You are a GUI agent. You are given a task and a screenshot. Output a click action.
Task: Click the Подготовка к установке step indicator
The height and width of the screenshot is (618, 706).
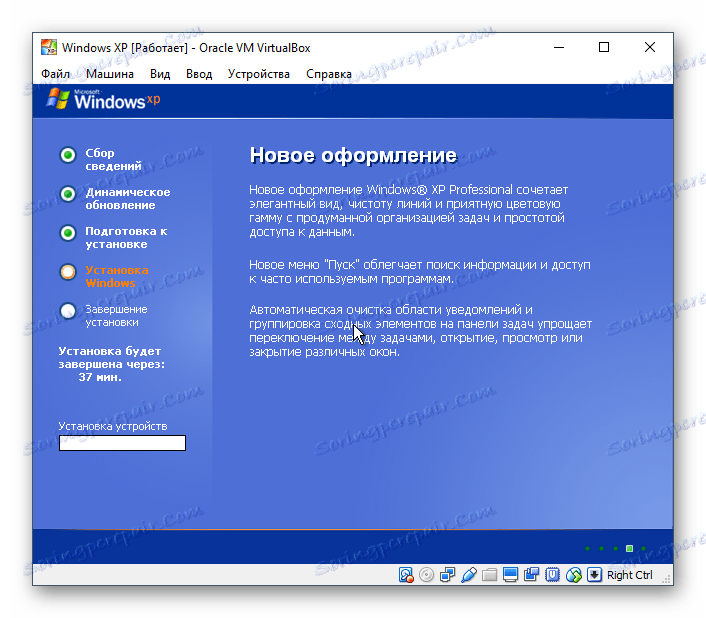68,233
